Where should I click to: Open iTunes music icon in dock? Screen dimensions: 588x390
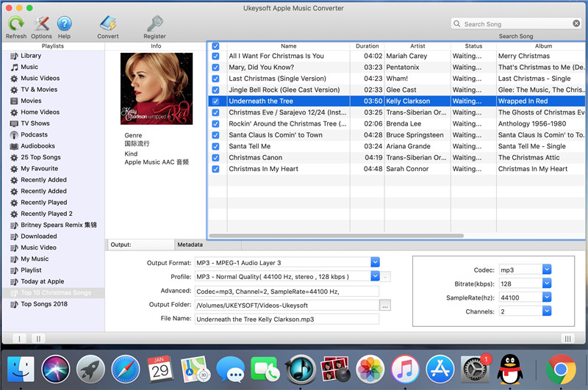pyautogui.click(x=405, y=369)
